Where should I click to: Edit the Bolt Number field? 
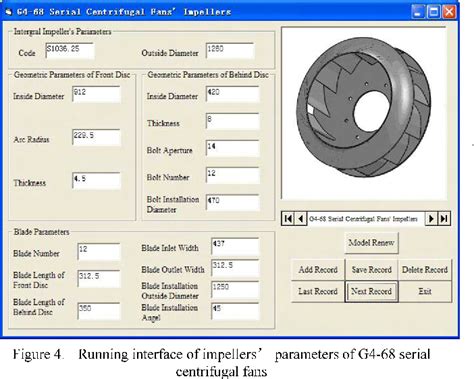pyautogui.click(x=232, y=175)
